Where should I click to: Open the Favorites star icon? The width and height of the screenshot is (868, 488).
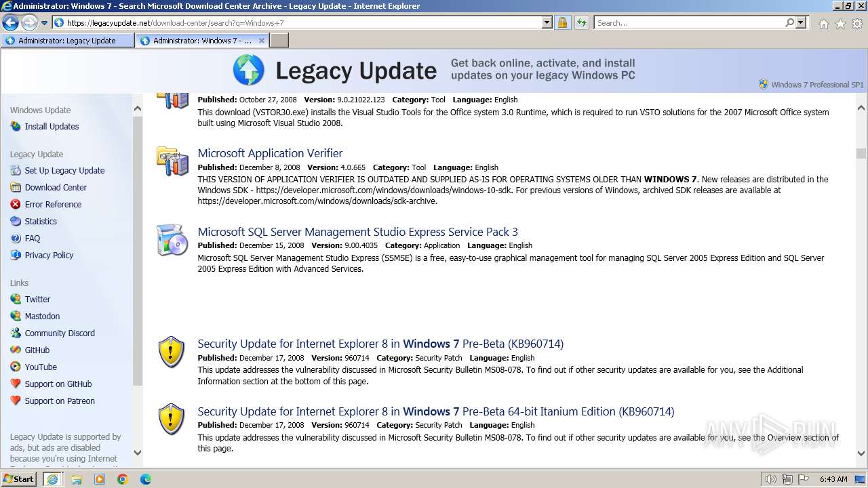840,24
